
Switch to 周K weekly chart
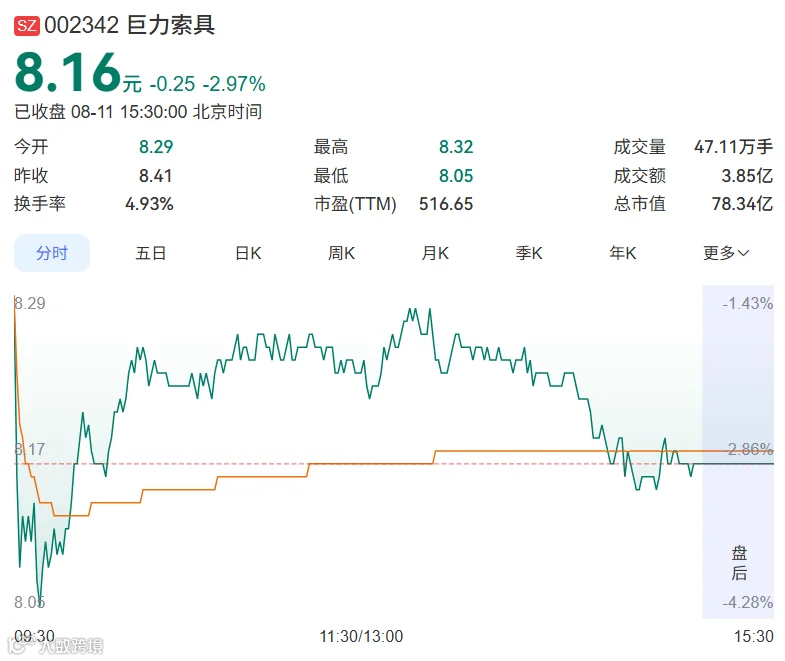(341, 253)
